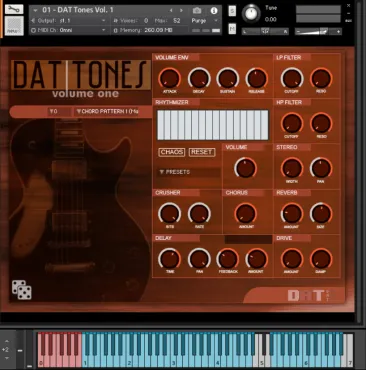Screen dimensions: 366x370
Task: Open the PRESETS dropdown
Action: tap(189, 172)
